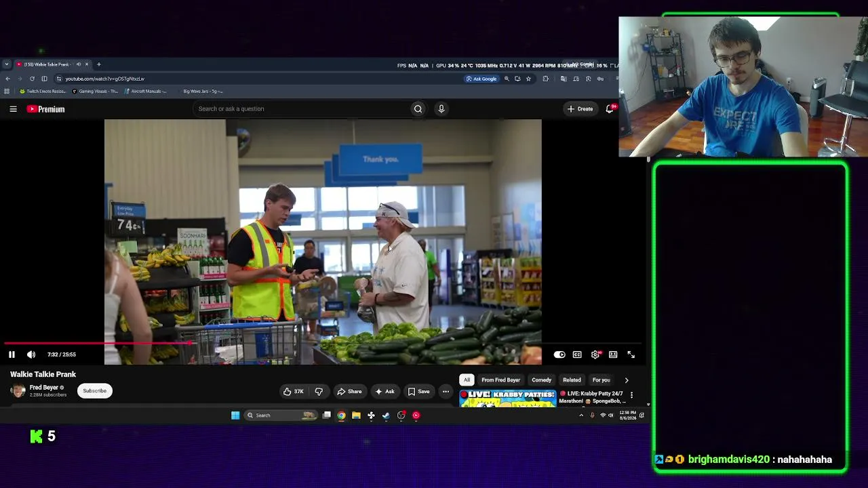Reload the current page
This screenshot has height=488, width=868.
click(x=32, y=79)
